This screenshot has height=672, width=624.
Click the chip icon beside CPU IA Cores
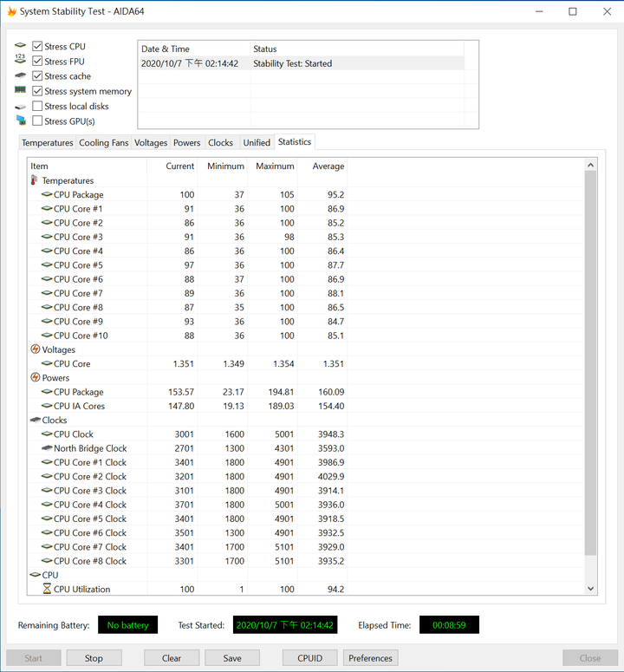(x=47, y=406)
